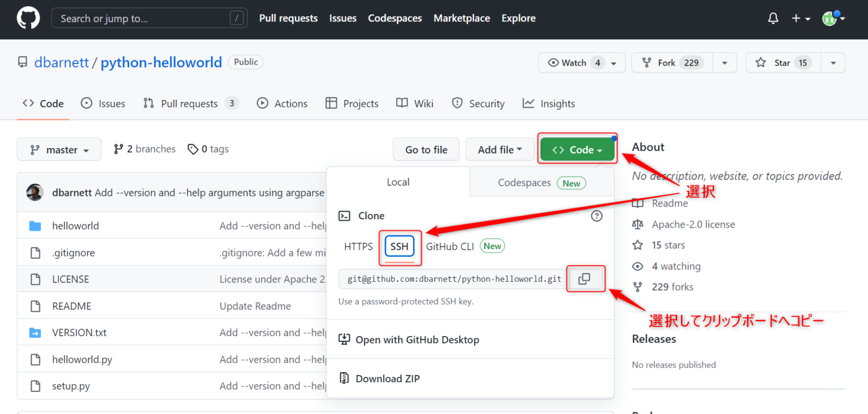Viewport: 868px width, 414px height.
Task: Open the user profile avatar menu
Action: [833, 19]
